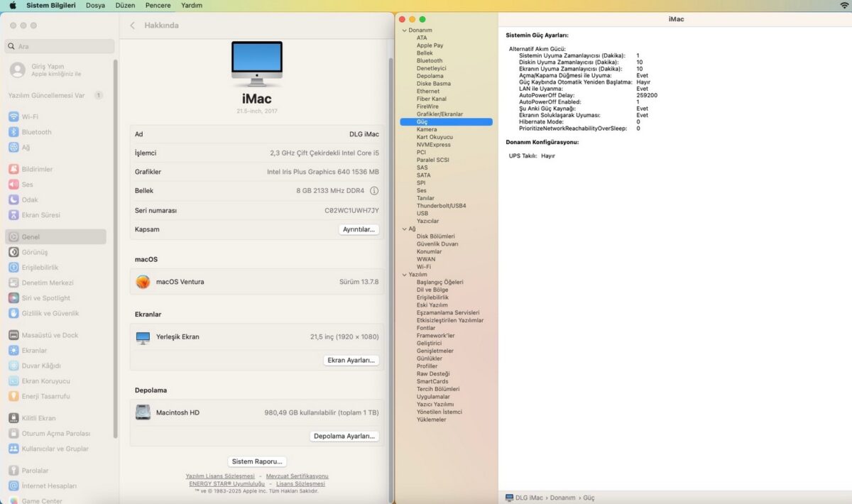Screen dimensions: 852x504
Task: Collapse the Ağ tree section
Action: tap(405, 229)
